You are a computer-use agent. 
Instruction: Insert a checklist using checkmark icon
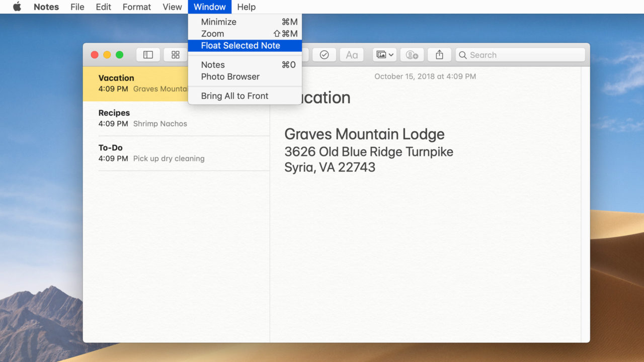(324, 55)
